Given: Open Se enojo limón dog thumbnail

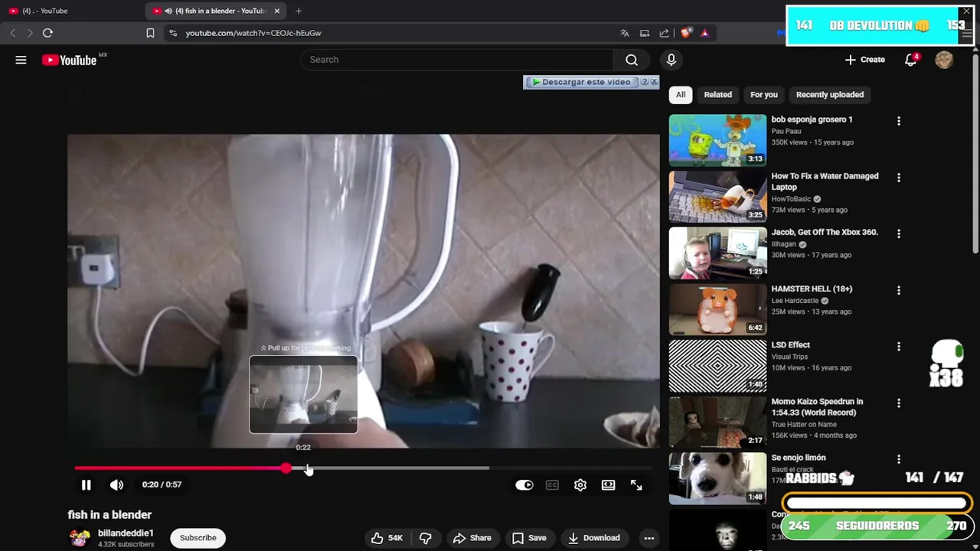Looking at the screenshot, I should tap(717, 478).
